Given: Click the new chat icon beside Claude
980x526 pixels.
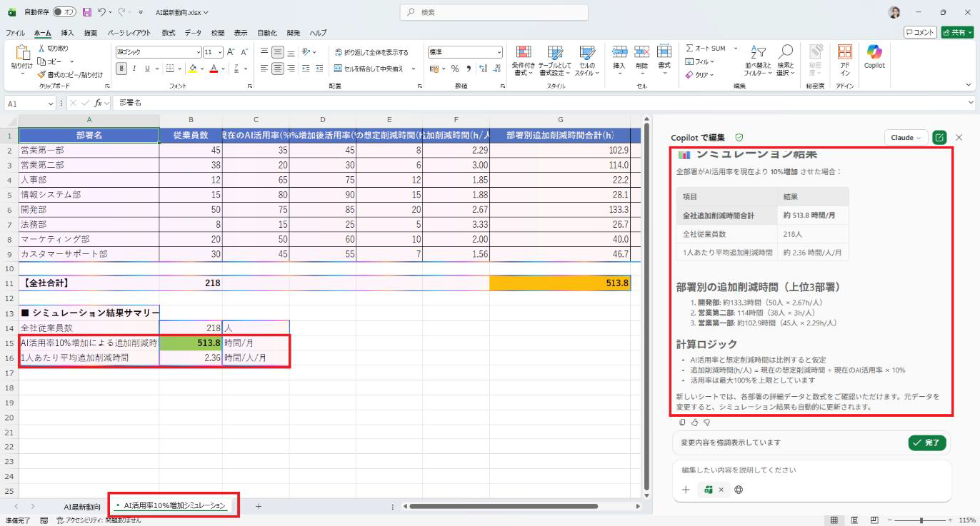Looking at the screenshot, I should [x=939, y=137].
